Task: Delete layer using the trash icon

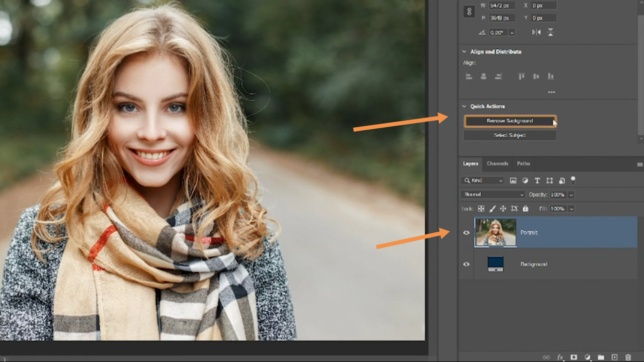Action: (628, 357)
